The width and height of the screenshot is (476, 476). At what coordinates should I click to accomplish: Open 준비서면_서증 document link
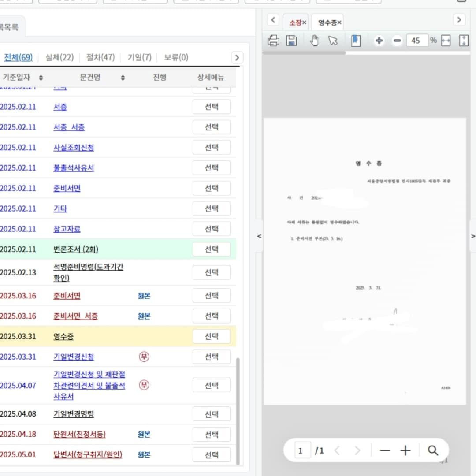[x=76, y=316]
